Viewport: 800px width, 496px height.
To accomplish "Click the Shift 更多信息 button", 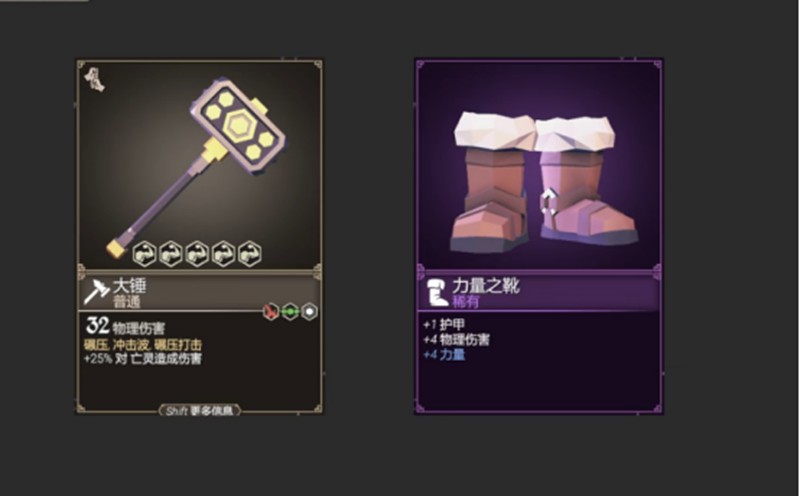I will 199,411.
